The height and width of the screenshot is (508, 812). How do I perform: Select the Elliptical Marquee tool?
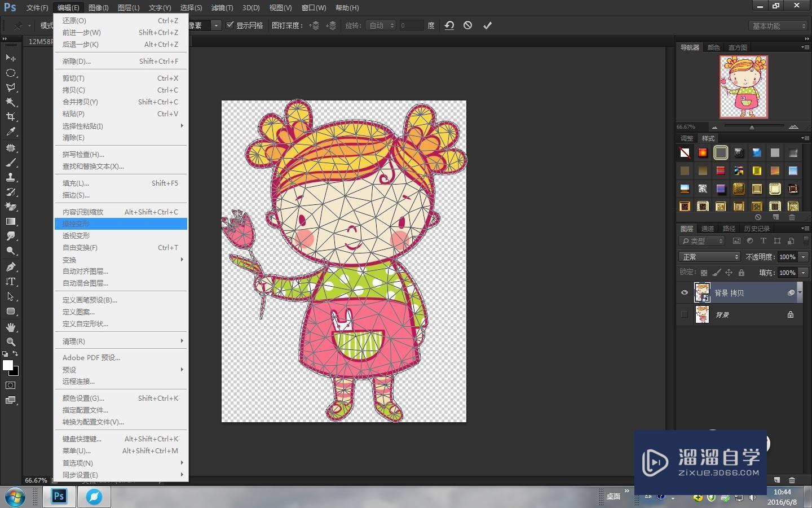(10, 73)
